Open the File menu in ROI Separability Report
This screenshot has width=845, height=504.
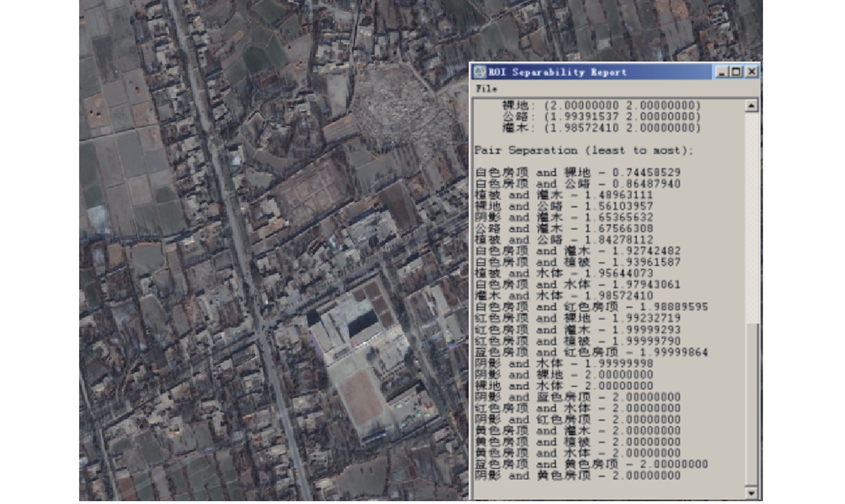[486, 89]
